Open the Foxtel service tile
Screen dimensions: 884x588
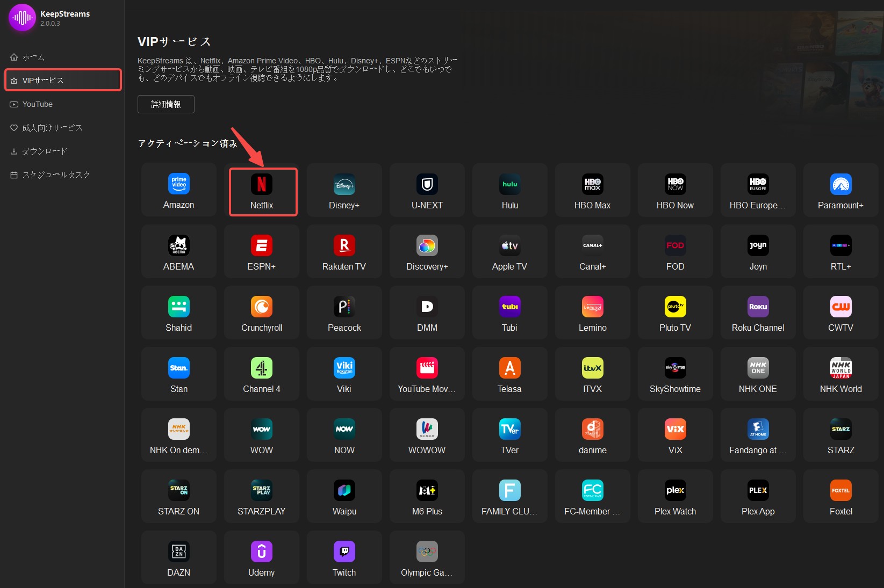point(841,496)
